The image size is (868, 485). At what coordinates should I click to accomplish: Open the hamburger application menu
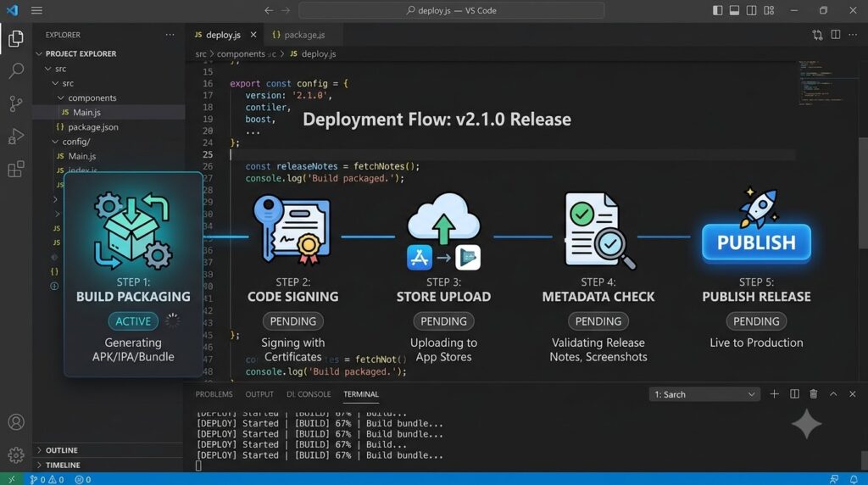[36, 10]
